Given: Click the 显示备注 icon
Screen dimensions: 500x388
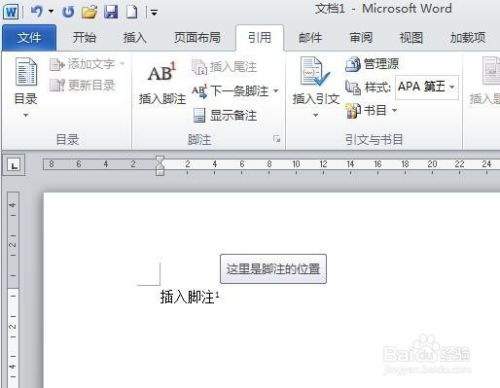Looking at the screenshot, I should [x=199, y=116].
